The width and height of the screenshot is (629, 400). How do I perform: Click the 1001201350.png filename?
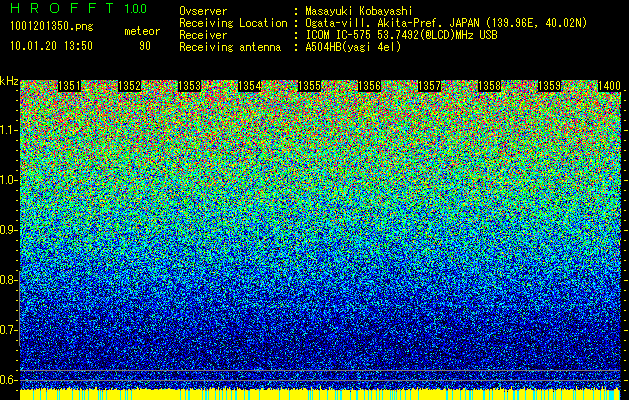pyautogui.click(x=52, y=27)
